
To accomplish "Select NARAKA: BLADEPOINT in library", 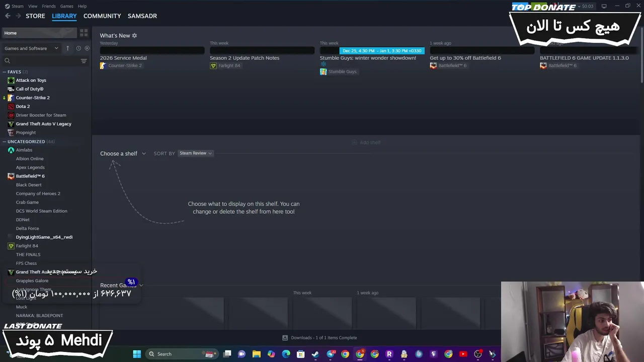I will [x=39, y=316].
